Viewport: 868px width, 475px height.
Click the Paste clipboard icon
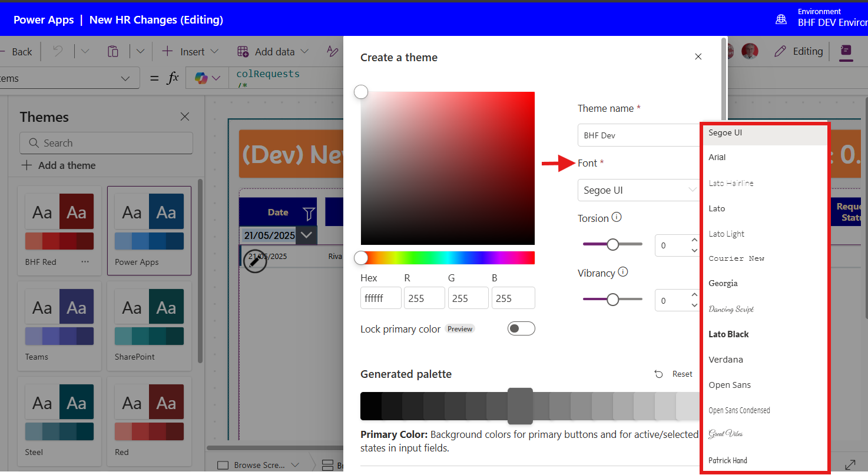(x=113, y=51)
